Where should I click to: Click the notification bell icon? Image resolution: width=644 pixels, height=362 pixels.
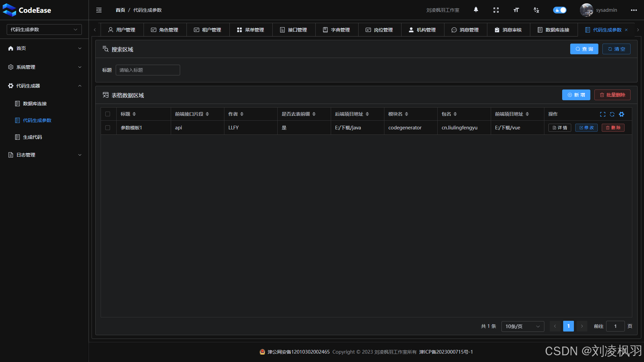tap(476, 10)
